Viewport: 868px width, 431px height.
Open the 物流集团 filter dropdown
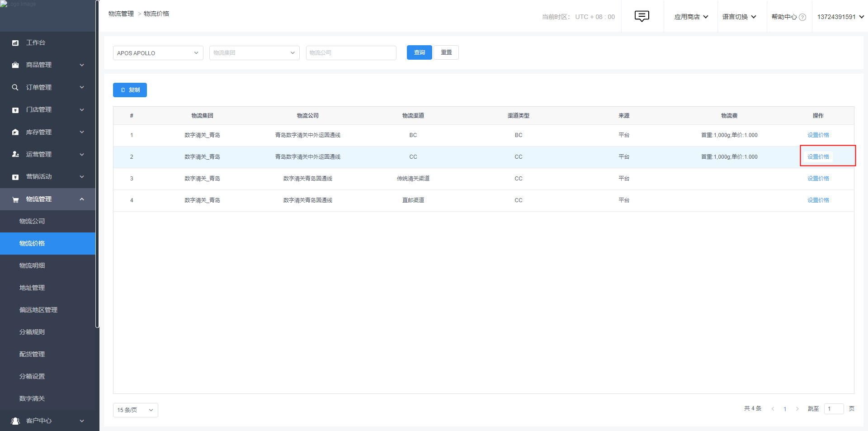254,53
